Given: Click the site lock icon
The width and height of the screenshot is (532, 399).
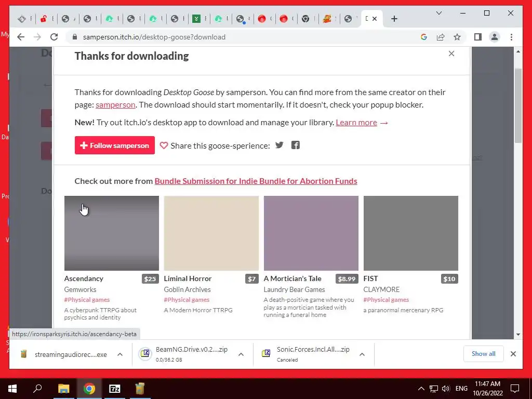Looking at the screenshot, I should point(75,37).
